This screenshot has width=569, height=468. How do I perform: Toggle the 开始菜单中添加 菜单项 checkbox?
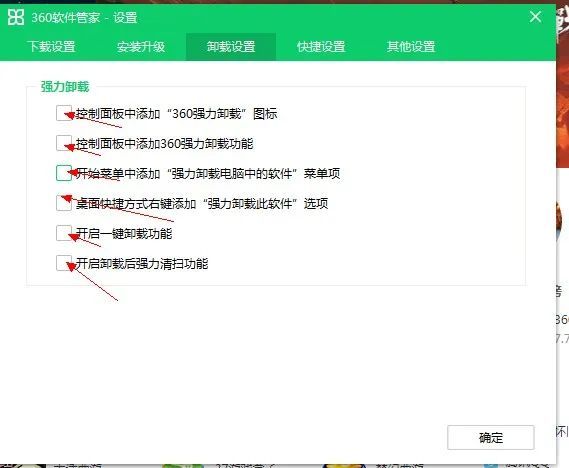tap(64, 173)
